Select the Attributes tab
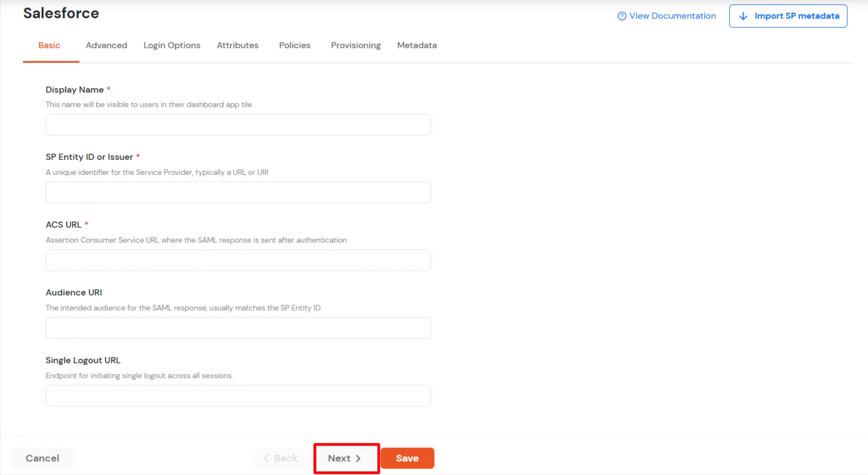Image resolution: width=868 pixels, height=475 pixels. pos(238,45)
